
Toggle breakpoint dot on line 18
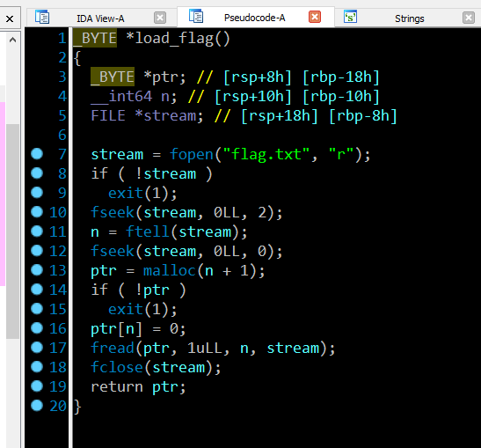(x=37, y=367)
